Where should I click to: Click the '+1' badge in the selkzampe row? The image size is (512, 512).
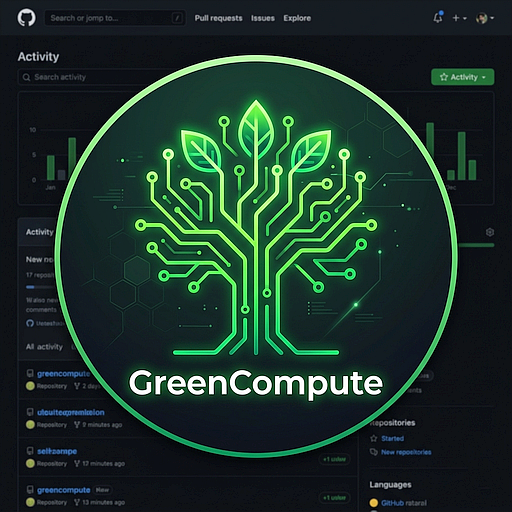[334, 459]
